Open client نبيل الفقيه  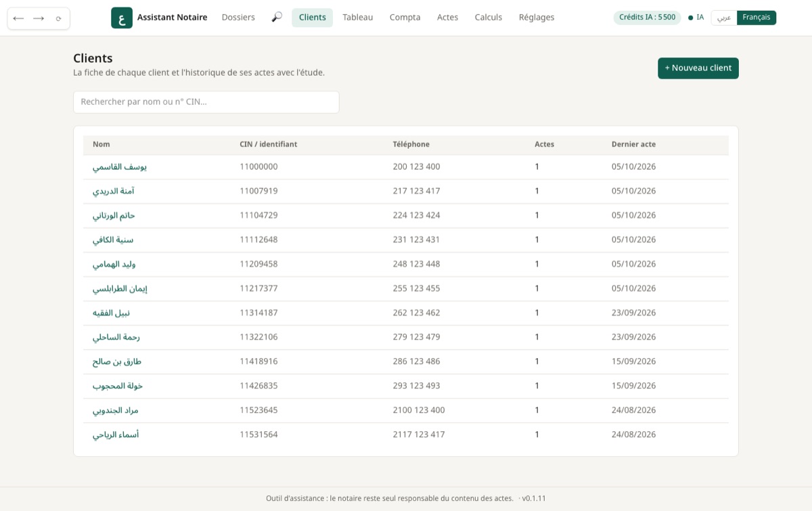(111, 313)
